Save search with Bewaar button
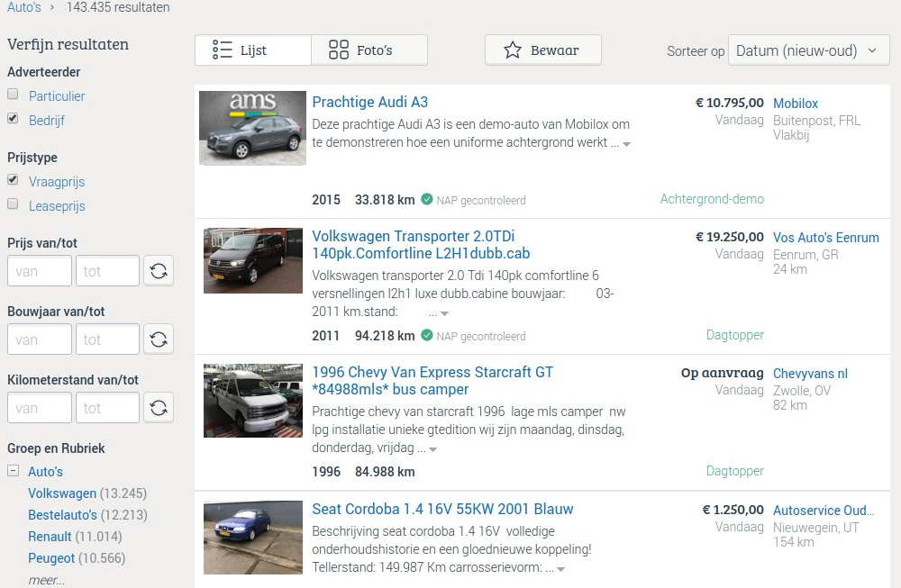Screen dimensions: 901x588 [x=543, y=50]
